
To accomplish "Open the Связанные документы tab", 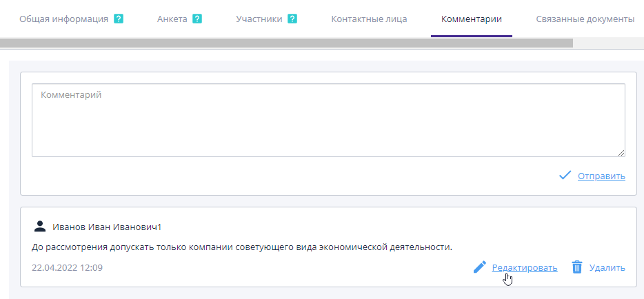I will pyautogui.click(x=585, y=19).
